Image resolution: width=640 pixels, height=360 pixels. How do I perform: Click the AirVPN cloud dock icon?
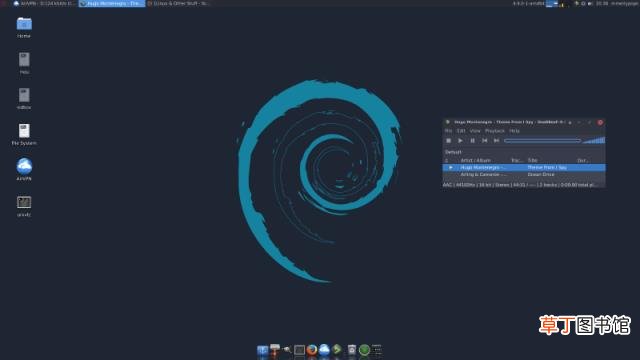click(x=324, y=349)
